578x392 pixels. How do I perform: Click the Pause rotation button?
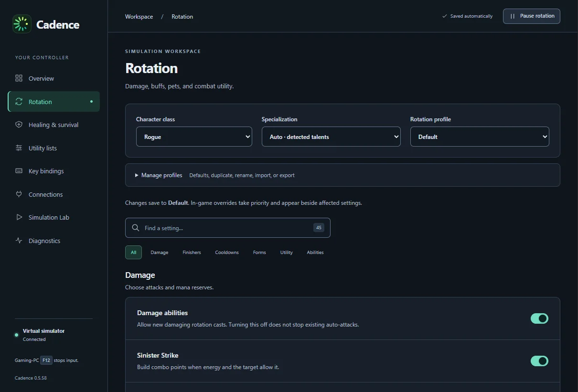coord(532,16)
